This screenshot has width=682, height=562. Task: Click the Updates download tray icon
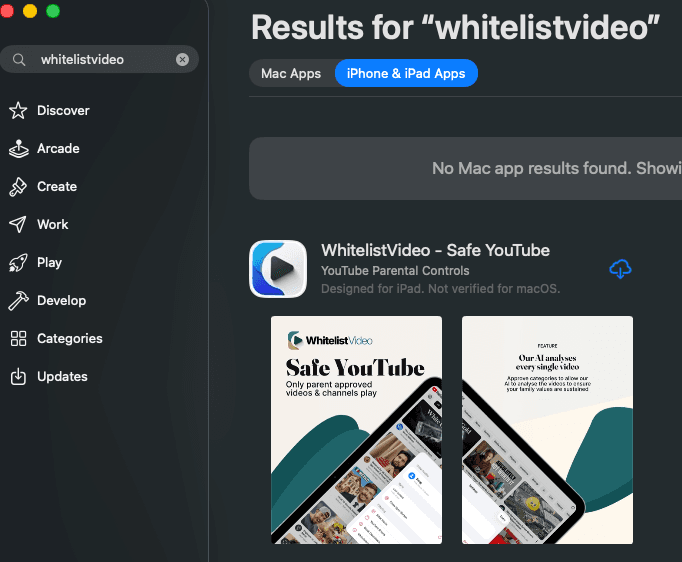(x=18, y=377)
